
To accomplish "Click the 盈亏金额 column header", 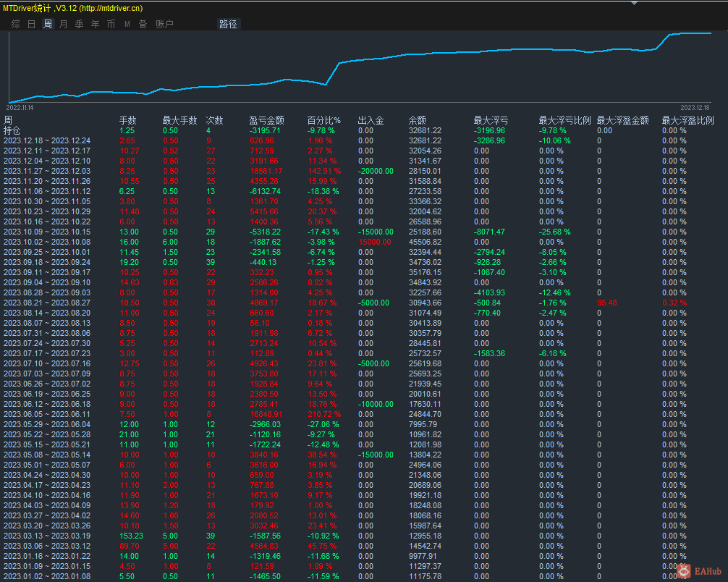I will point(266,120).
